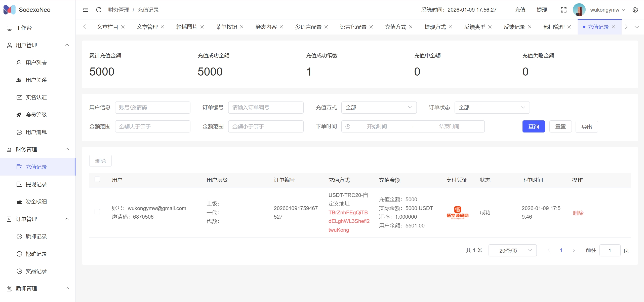The height and width of the screenshot is (302, 644).
Task: Click the blue 查询 button
Action: pos(533,127)
